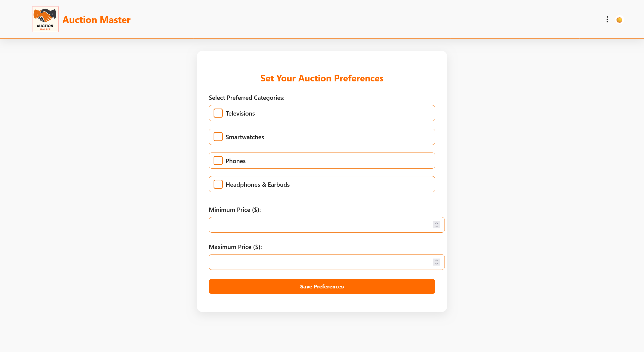This screenshot has height=352, width=644.
Task: Toggle the sun theme icon
Action: click(619, 20)
